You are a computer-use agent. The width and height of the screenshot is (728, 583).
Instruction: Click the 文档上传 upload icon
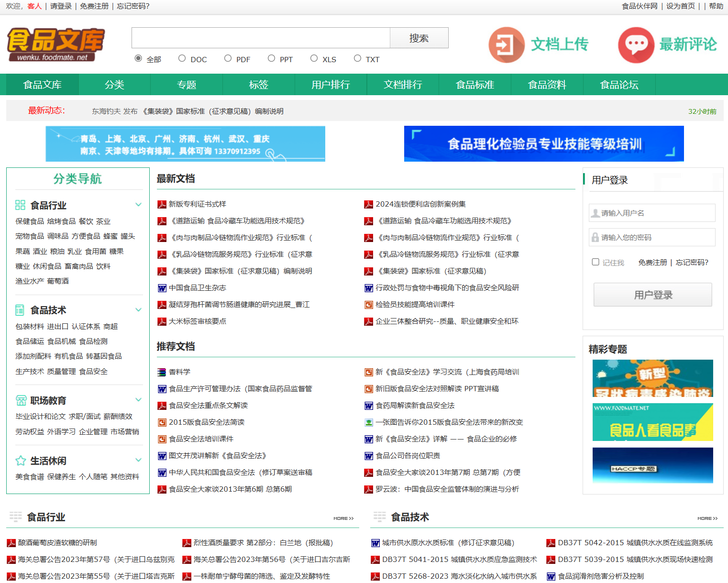pyautogui.click(x=507, y=45)
